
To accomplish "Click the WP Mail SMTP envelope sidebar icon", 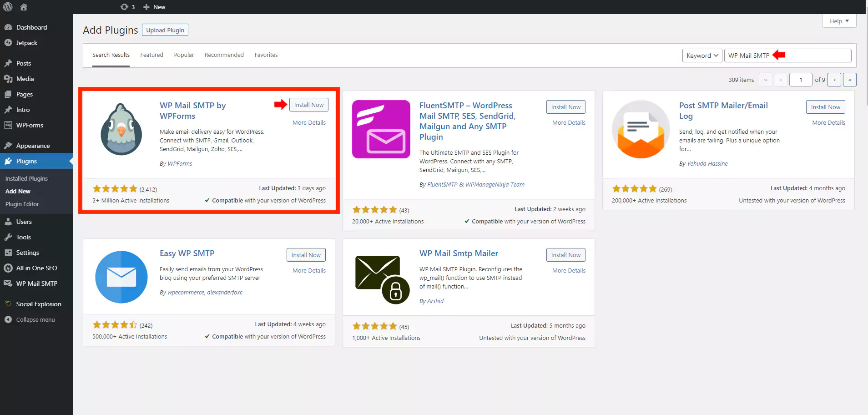I will pos(8,283).
